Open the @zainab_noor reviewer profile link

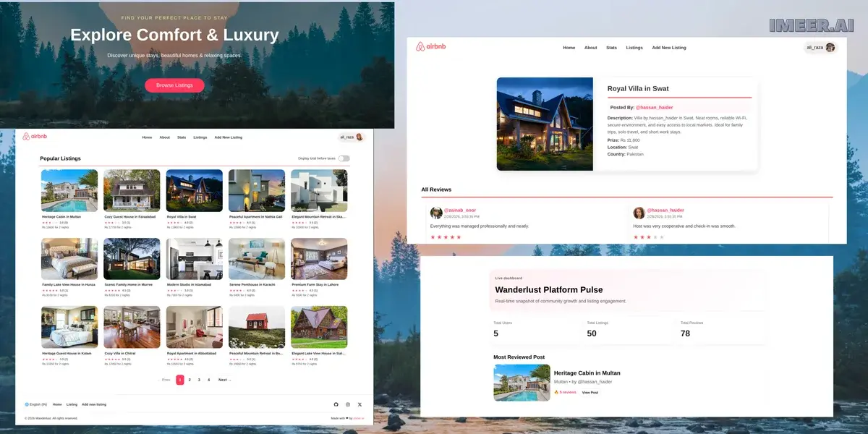coord(460,210)
